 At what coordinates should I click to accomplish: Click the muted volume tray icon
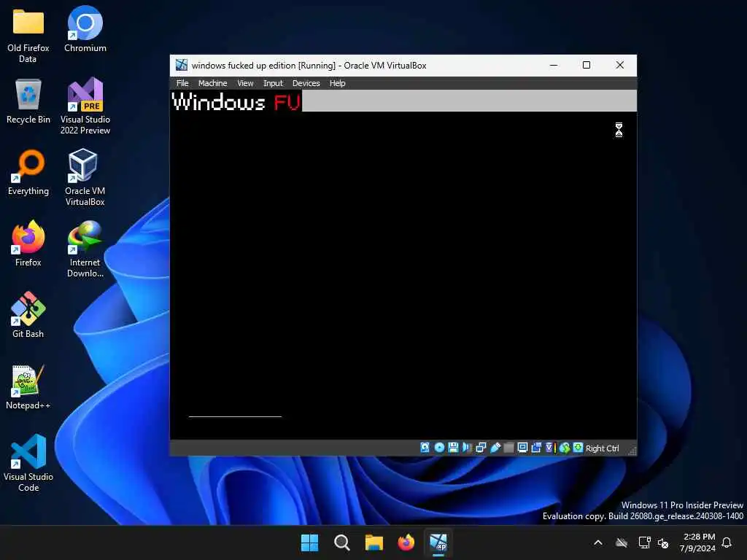pyautogui.click(x=663, y=542)
